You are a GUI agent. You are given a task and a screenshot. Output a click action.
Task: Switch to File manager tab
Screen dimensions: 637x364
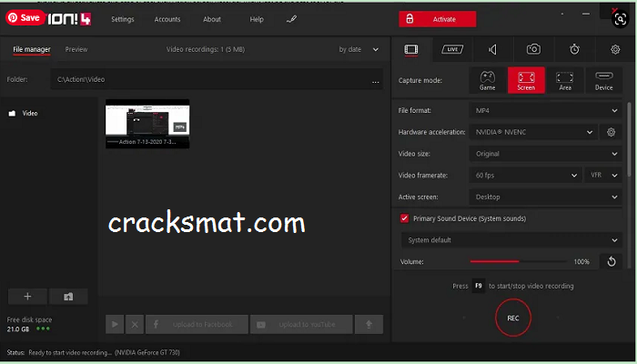coord(32,49)
